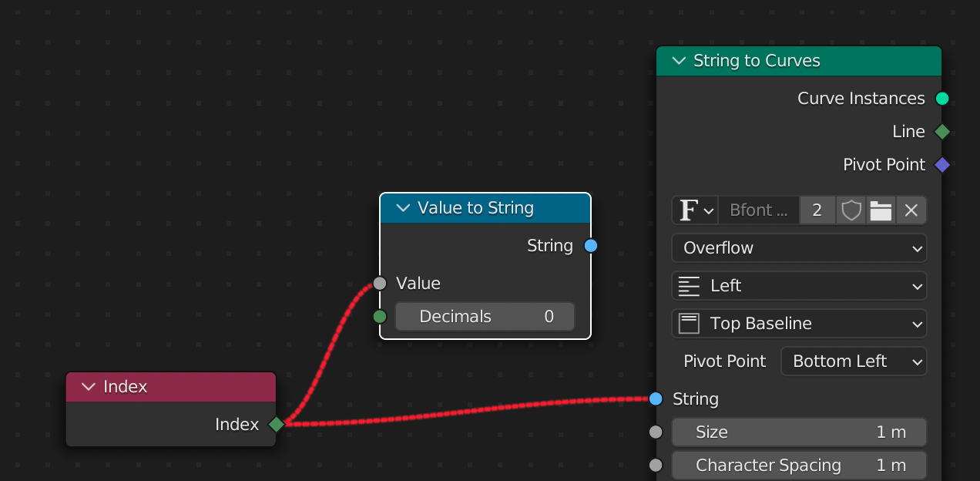Click the font user count 2
The width and height of the screenshot is (980, 481).
(817, 210)
